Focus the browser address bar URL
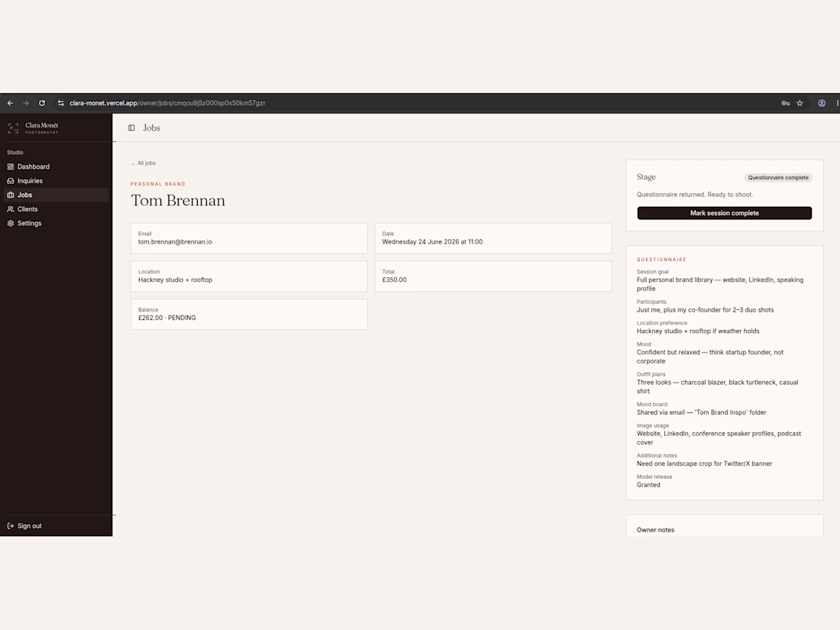The image size is (840, 630). point(167,103)
